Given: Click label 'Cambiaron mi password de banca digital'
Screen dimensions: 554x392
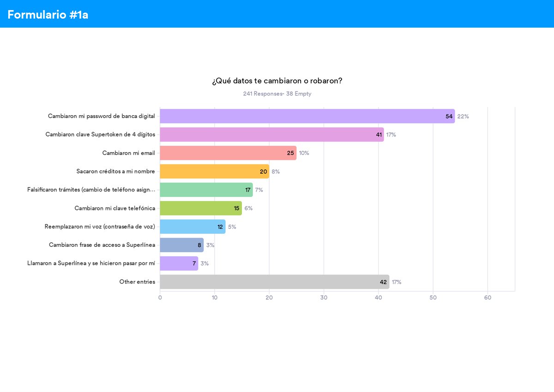Looking at the screenshot, I should pyautogui.click(x=102, y=116).
